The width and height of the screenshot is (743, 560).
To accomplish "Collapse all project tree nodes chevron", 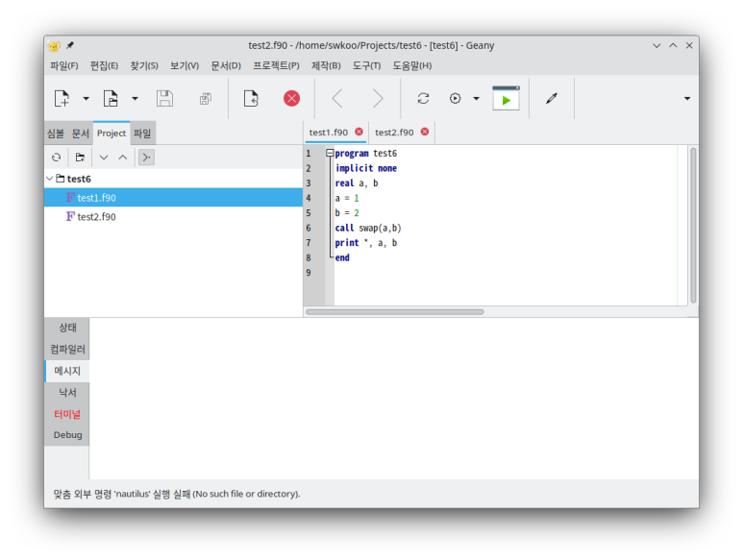I will pyautogui.click(x=123, y=158).
